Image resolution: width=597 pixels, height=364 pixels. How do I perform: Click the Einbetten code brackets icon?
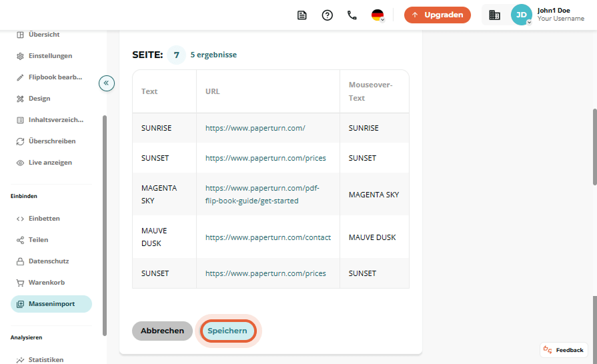(20, 219)
